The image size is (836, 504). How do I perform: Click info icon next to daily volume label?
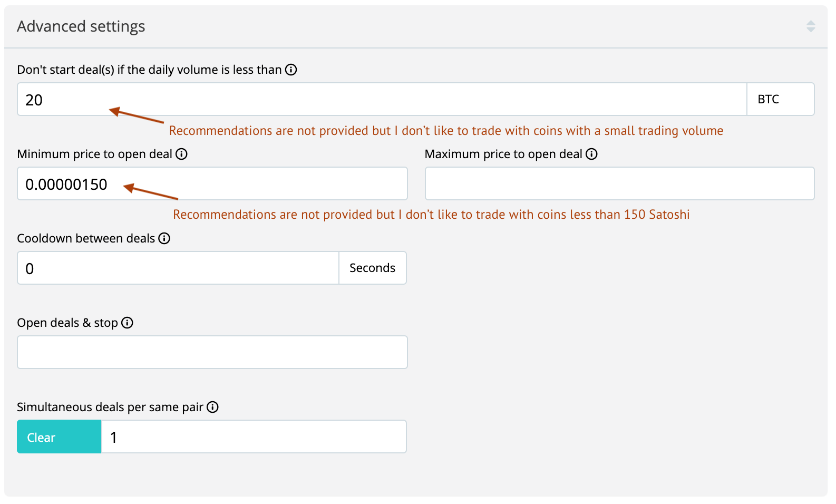click(x=291, y=70)
